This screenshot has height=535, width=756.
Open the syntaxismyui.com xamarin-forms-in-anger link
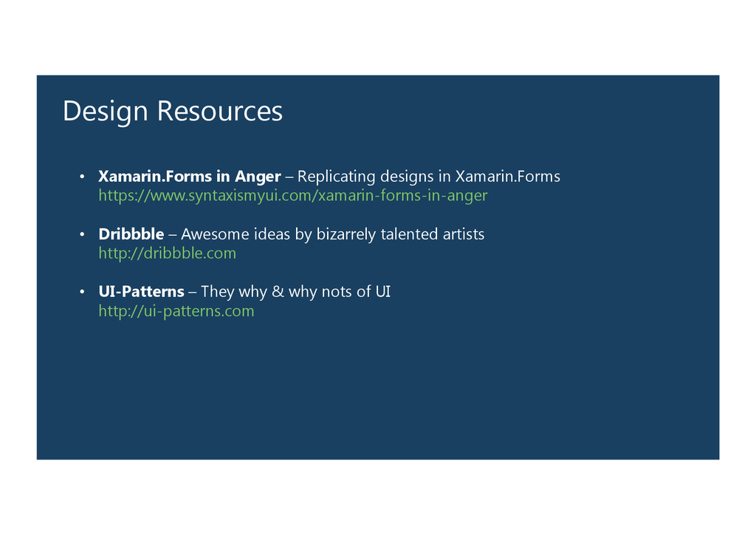(293, 196)
